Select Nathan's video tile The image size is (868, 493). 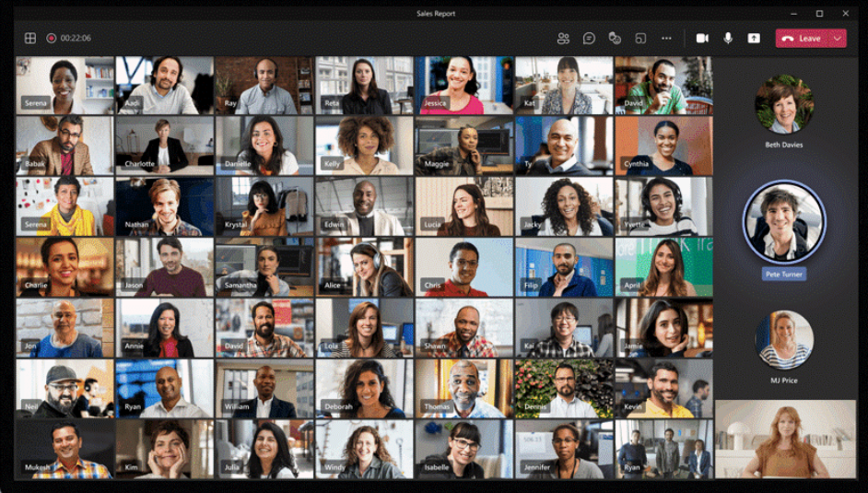click(x=164, y=207)
